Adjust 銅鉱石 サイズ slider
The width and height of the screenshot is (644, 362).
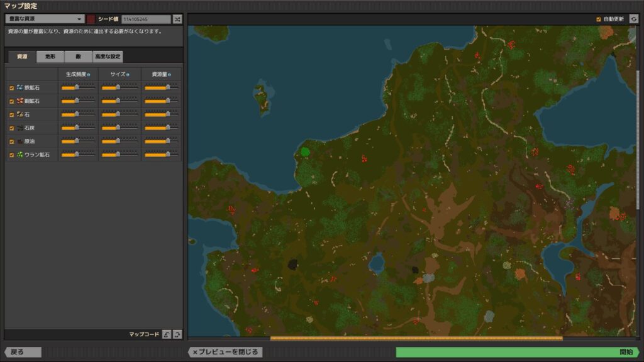coord(119,101)
